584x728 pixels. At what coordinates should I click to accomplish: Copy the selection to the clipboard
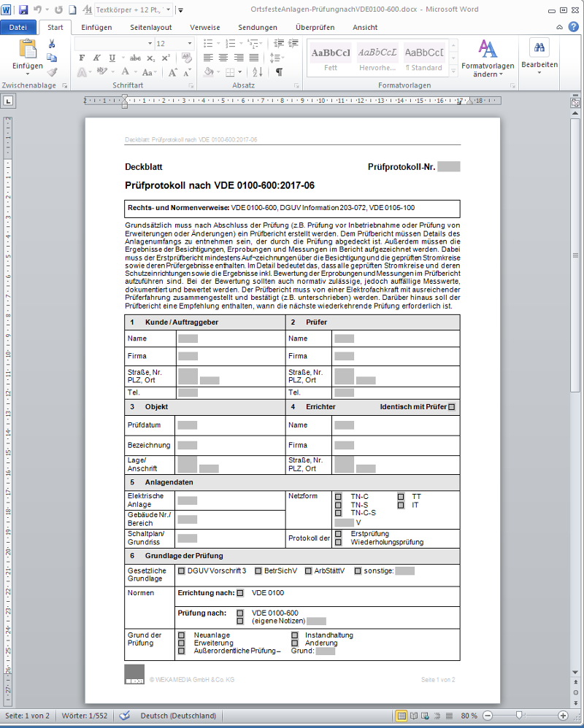point(52,58)
